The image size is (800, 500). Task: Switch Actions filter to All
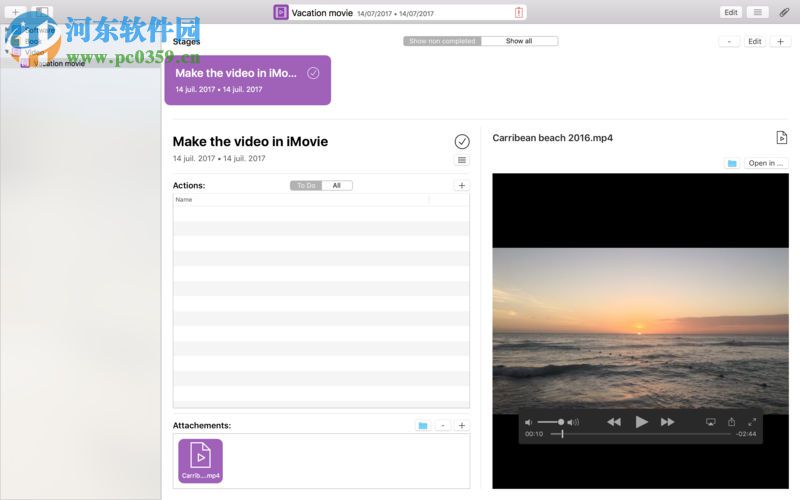pyautogui.click(x=337, y=185)
